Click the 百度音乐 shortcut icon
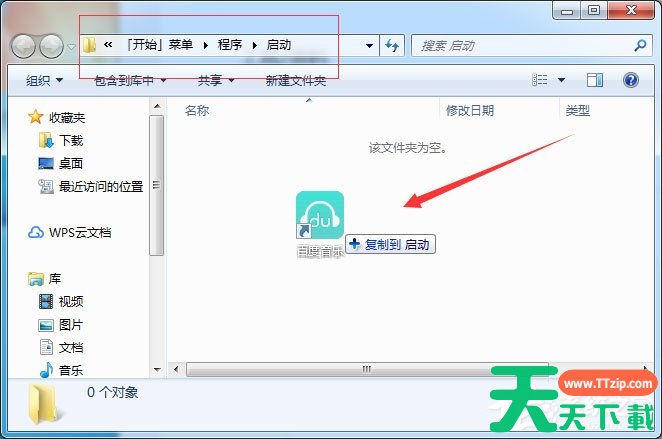The height and width of the screenshot is (439, 662). pos(320,215)
